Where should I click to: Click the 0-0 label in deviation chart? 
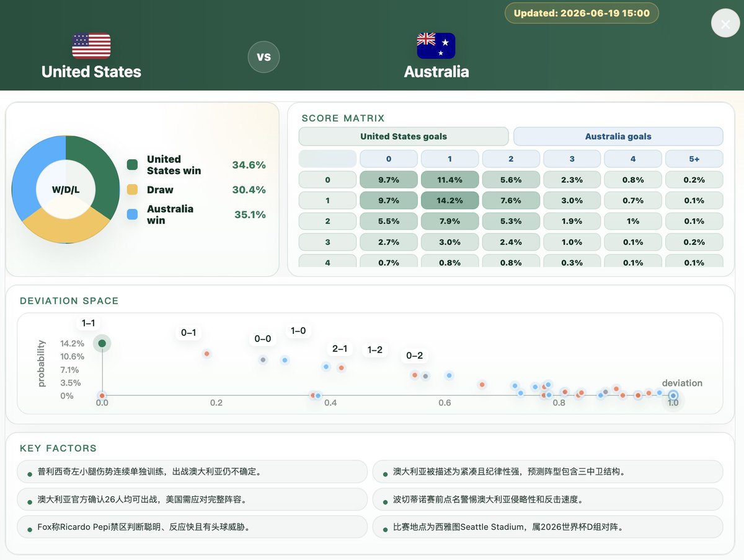(263, 339)
